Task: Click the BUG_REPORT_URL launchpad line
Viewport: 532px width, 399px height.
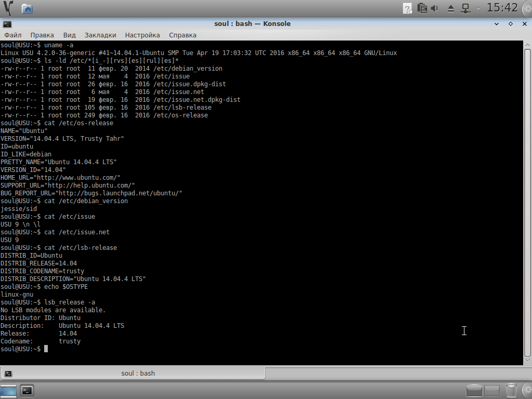Action: coord(91,193)
